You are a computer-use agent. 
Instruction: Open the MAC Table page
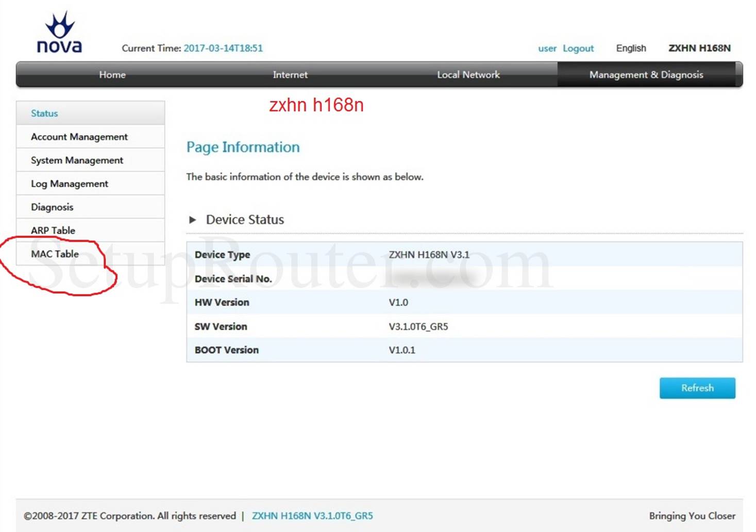tap(90, 254)
